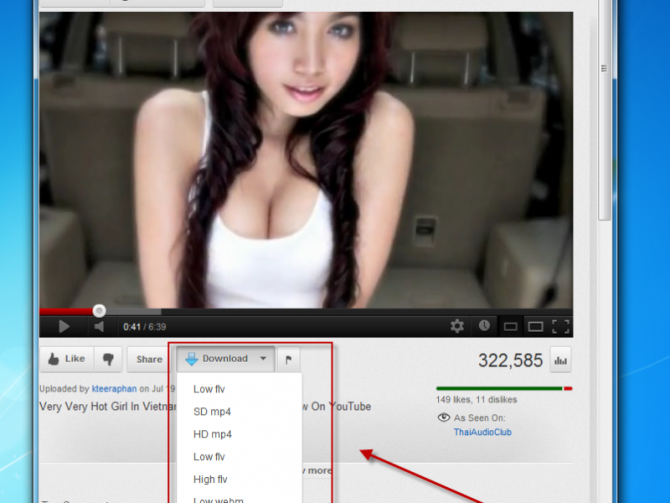The height and width of the screenshot is (503, 670).
Task: Mute the video with the speaker icon
Action: (x=99, y=326)
